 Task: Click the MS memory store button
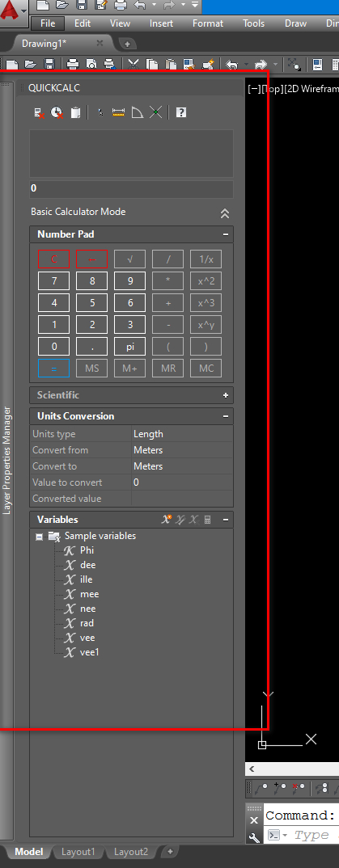click(x=92, y=368)
